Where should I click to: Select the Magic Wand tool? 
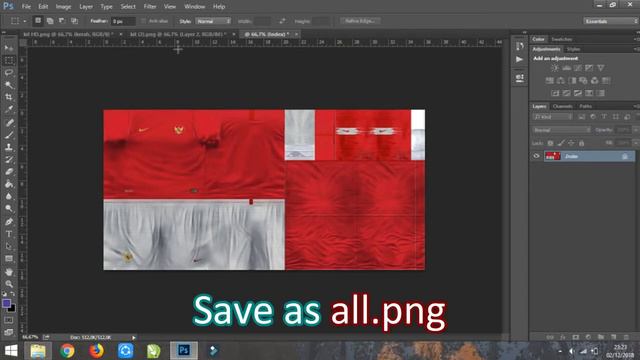pos(9,85)
